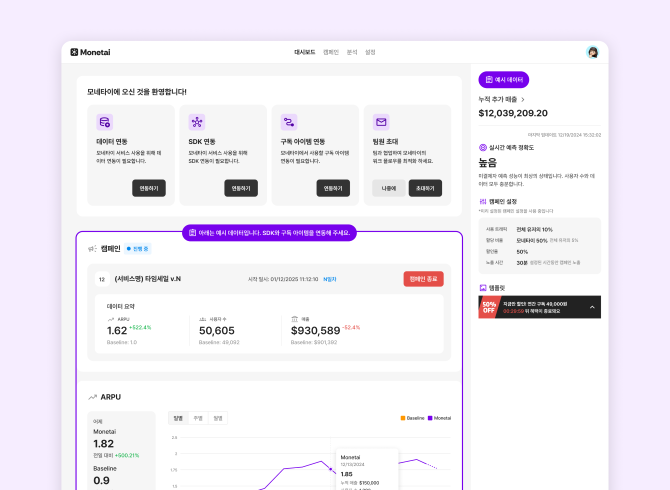Screen dimensions: 670x490
Task: Click the ARPU section heading icon
Action: pos(92,397)
